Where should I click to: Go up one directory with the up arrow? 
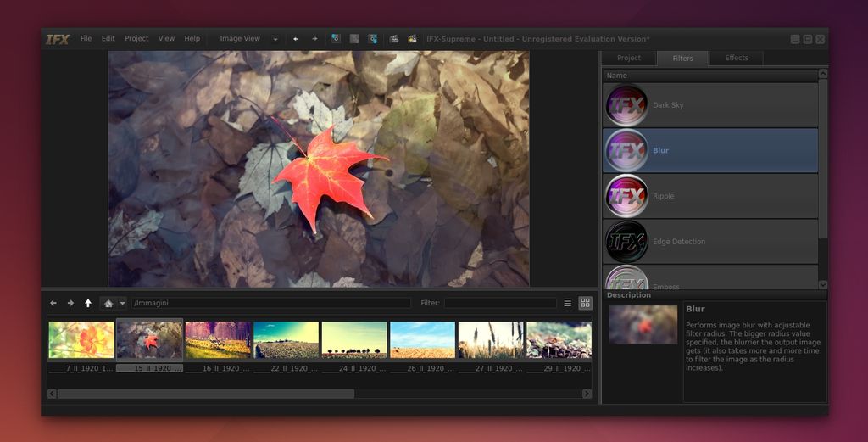coord(88,303)
